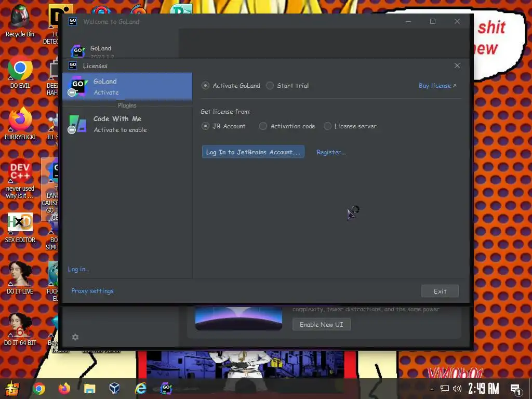Click the GoLand product icon in license list
Image resolution: width=532 pixels, height=399 pixels.
[78, 86]
